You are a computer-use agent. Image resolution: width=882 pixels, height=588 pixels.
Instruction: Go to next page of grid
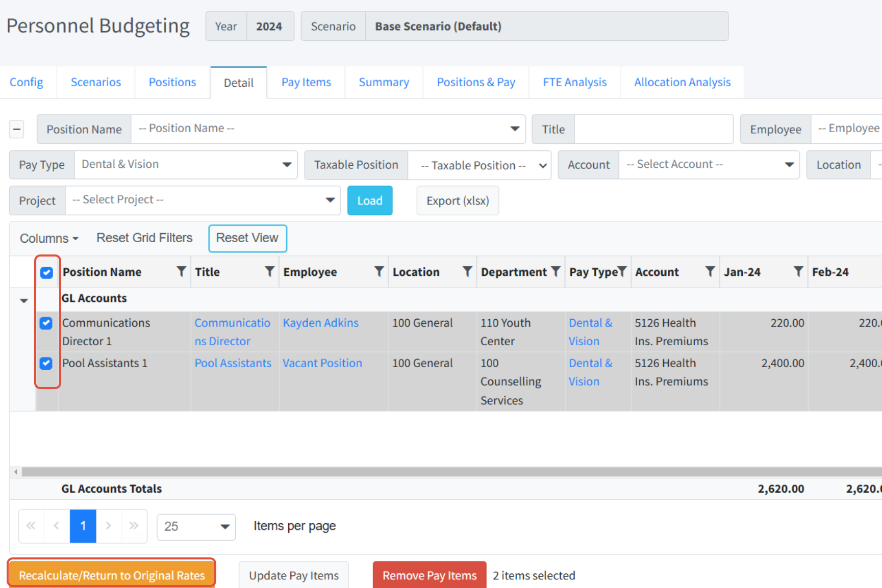click(x=109, y=526)
